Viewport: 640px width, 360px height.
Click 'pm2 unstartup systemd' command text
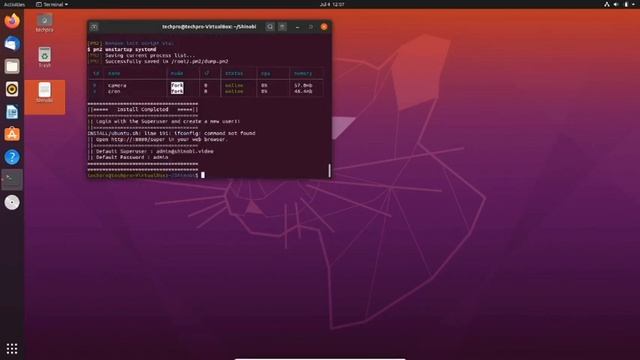pos(124,49)
